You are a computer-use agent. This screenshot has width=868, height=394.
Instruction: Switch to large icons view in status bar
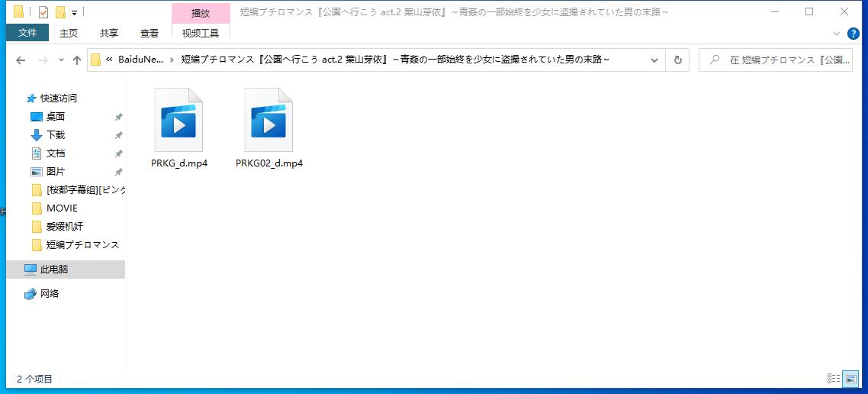coord(850,379)
